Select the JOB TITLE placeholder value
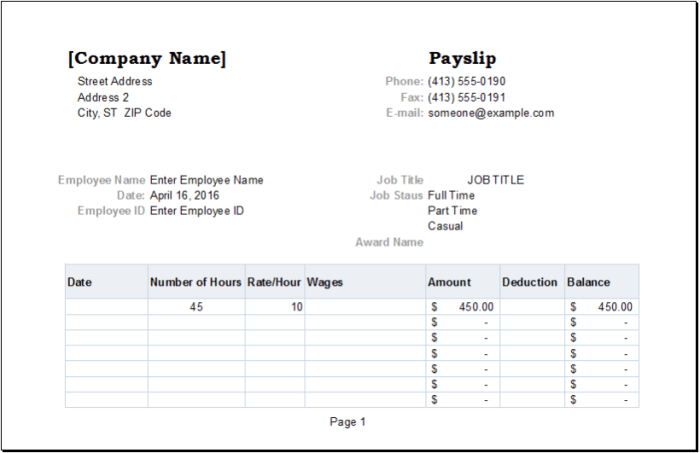The image size is (700, 453). [x=495, y=180]
